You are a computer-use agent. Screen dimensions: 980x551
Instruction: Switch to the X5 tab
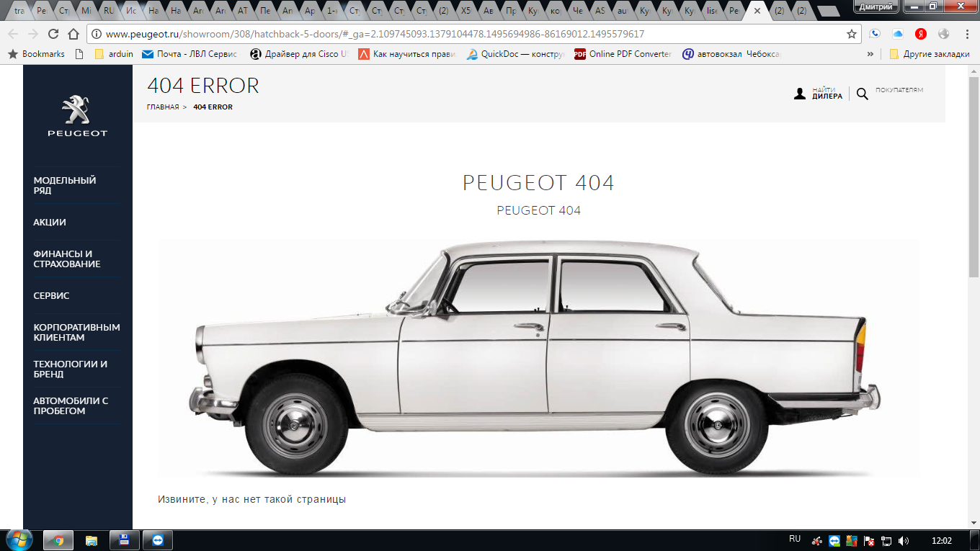pos(466,11)
